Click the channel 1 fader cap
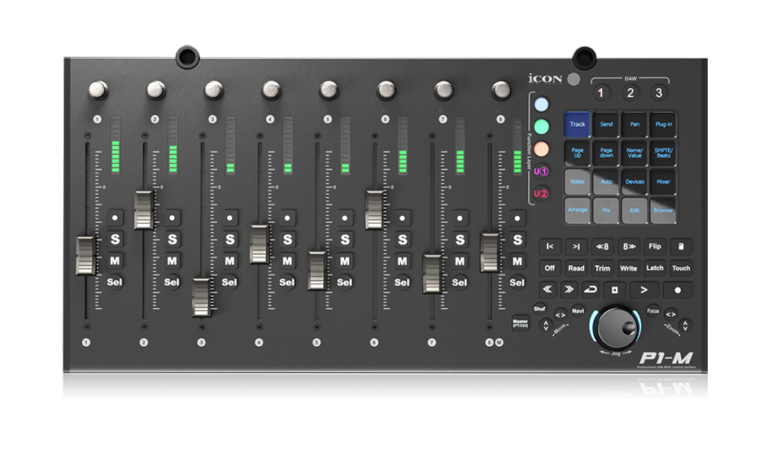Viewport: 768px width, 452px height. click(x=86, y=255)
